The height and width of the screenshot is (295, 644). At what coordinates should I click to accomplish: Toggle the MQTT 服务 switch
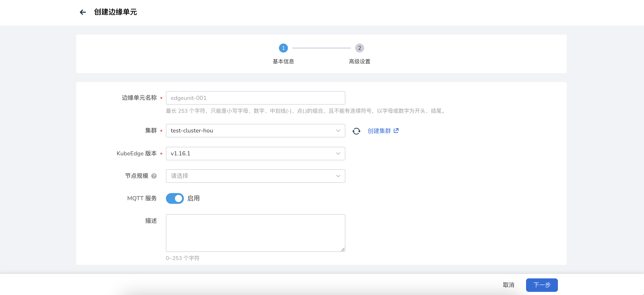click(175, 198)
